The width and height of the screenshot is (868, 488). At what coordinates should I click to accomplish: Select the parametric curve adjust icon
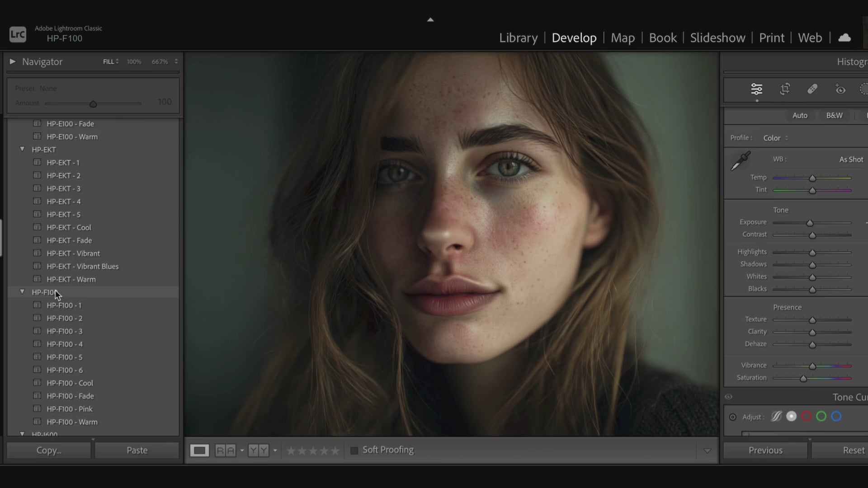pos(776,417)
